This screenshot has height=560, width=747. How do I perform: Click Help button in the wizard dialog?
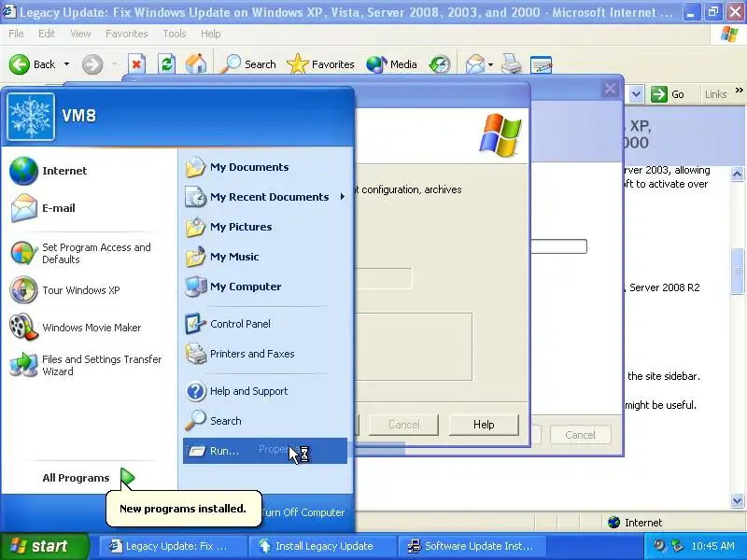[x=484, y=425]
